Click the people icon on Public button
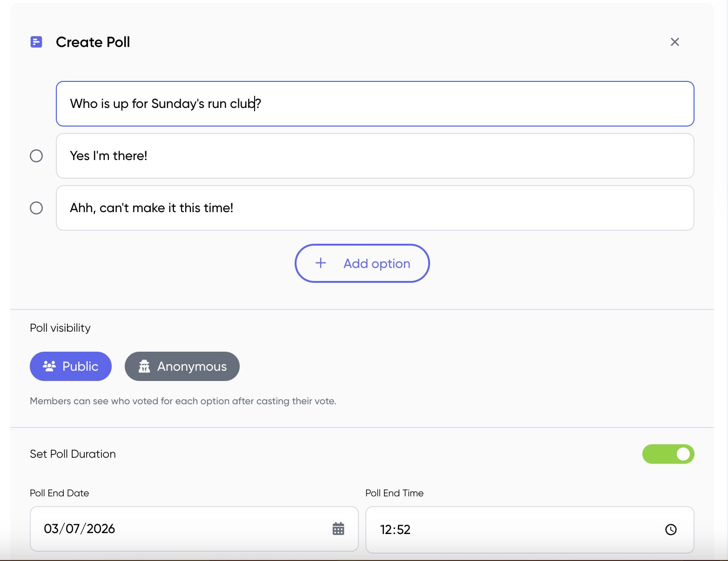 pos(49,366)
